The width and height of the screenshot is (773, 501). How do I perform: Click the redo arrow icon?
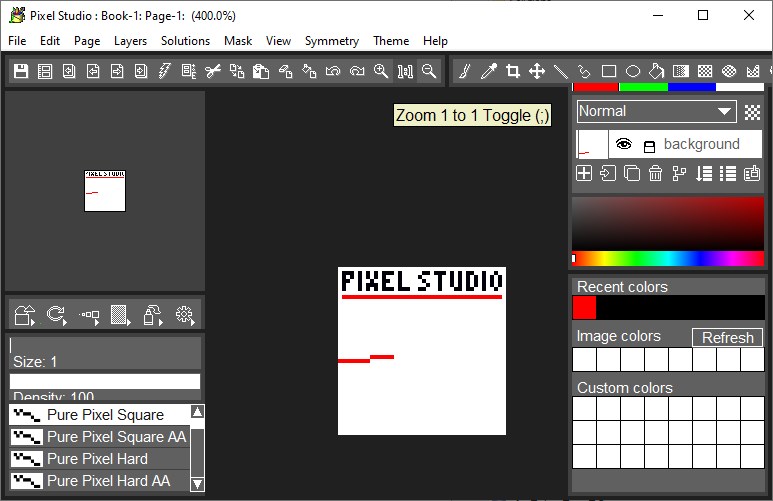(x=357, y=72)
